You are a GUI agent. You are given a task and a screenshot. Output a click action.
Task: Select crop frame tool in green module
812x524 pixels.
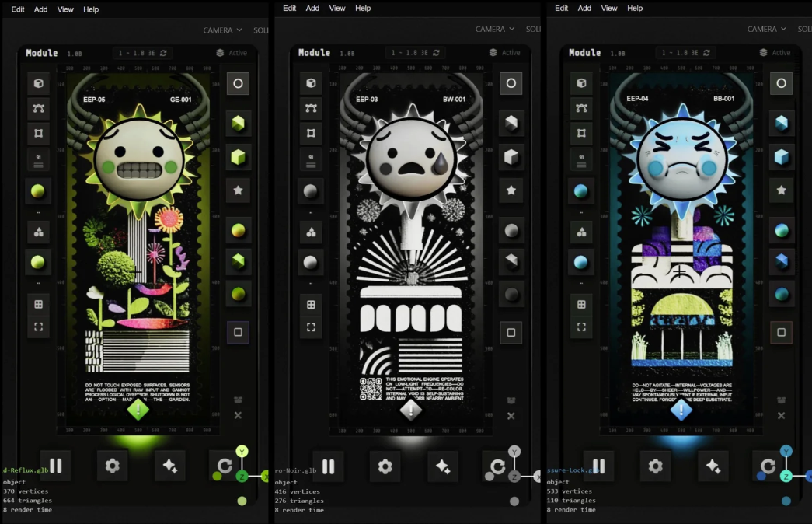point(39,133)
